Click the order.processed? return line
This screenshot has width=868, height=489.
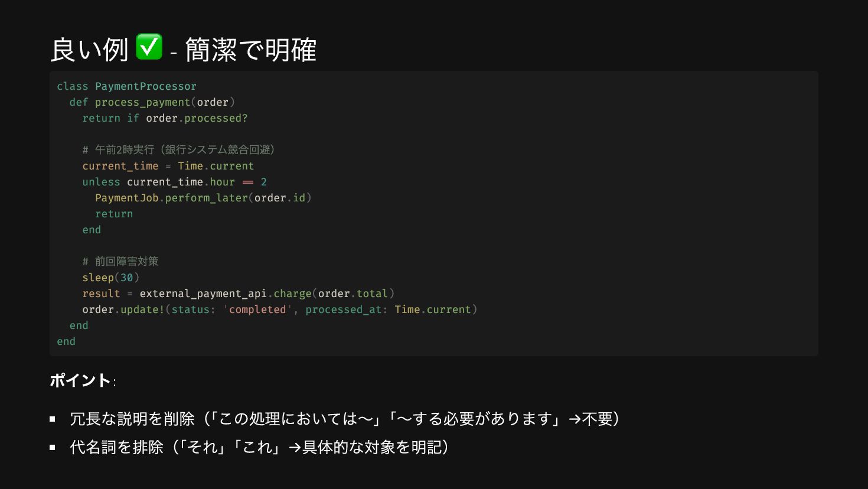click(x=165, y=118)
